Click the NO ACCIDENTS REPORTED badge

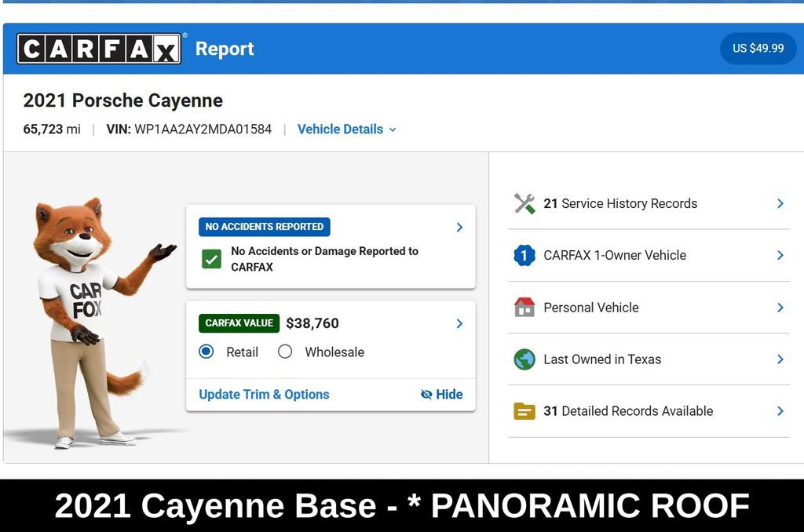[x=264, y=227]
